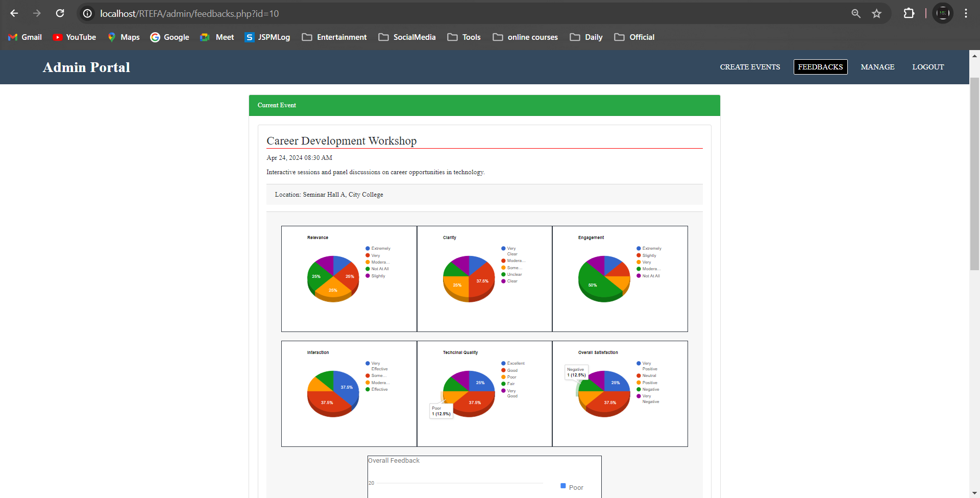Expand the Official bookmarks folder
Screen dimensions: 980x498
634,37
